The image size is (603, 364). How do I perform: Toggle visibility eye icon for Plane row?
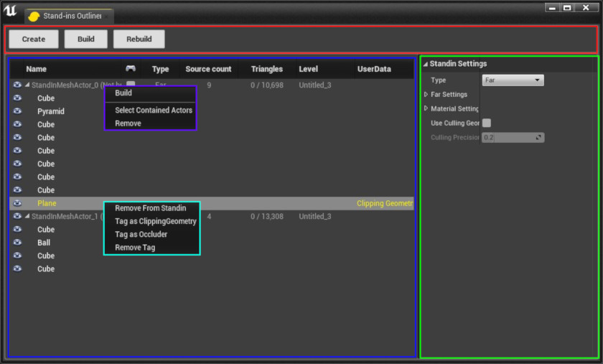tap(17, 203)
